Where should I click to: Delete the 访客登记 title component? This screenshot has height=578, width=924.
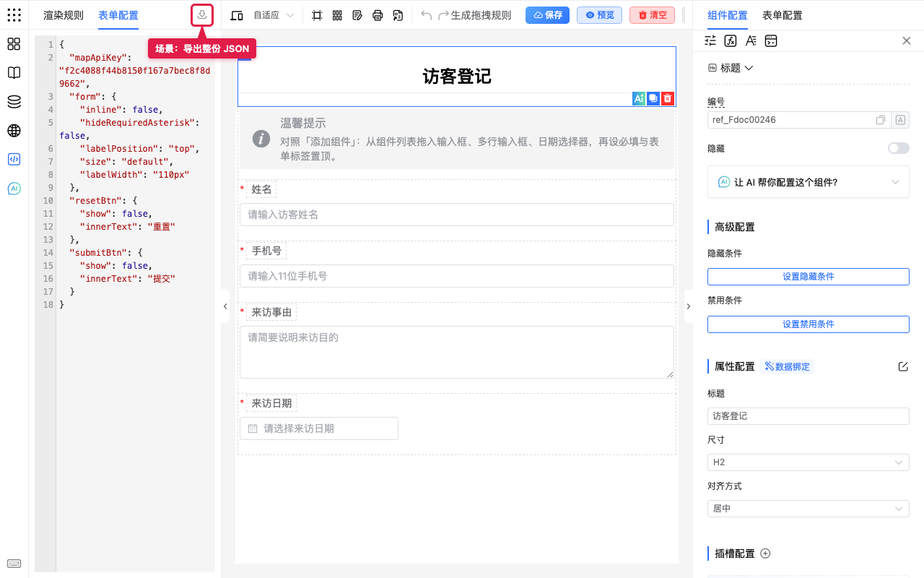(668, 98)
